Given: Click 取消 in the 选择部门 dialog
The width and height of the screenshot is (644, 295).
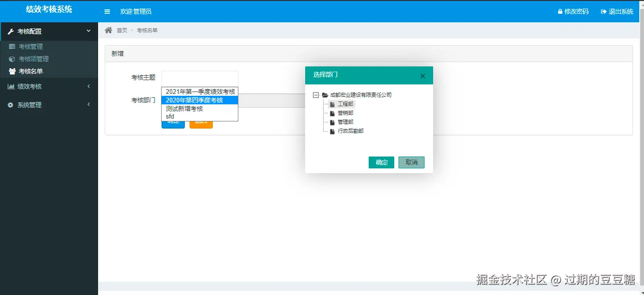Looking at the screenshot, I should tap(411, 162).
